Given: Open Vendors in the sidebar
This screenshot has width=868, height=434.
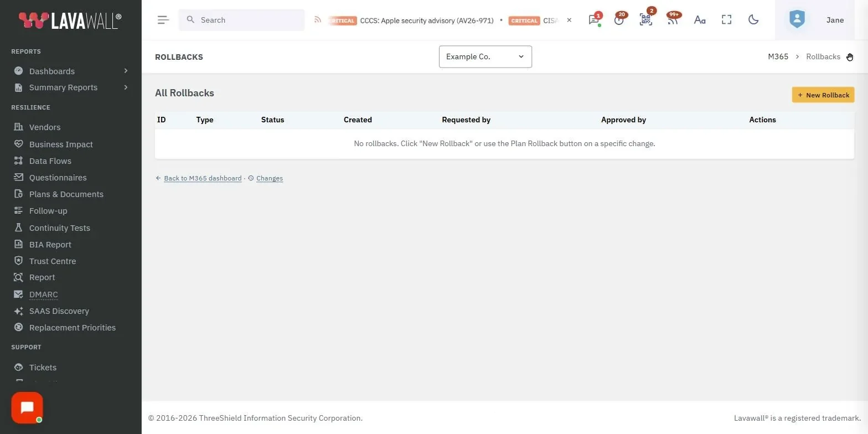Looking at the screenshot, I should coord(45,127).
